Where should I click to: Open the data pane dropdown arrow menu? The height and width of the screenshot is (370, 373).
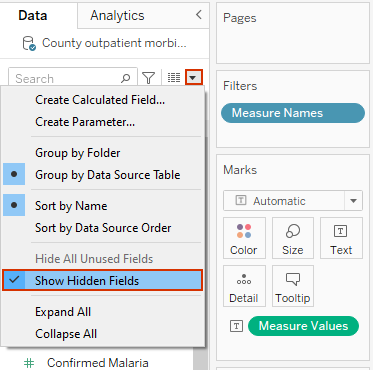pos(194,78)
